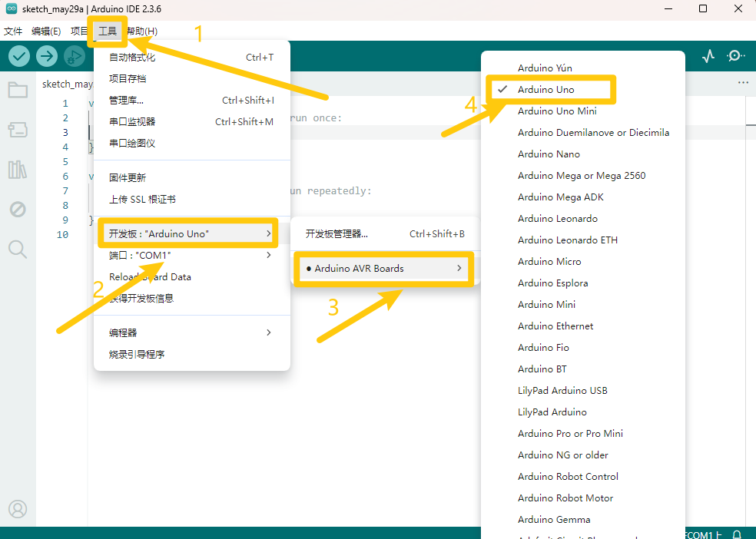Select LilyPad Arduino USB board
This screenshot has width=756, height=539.
582,391
